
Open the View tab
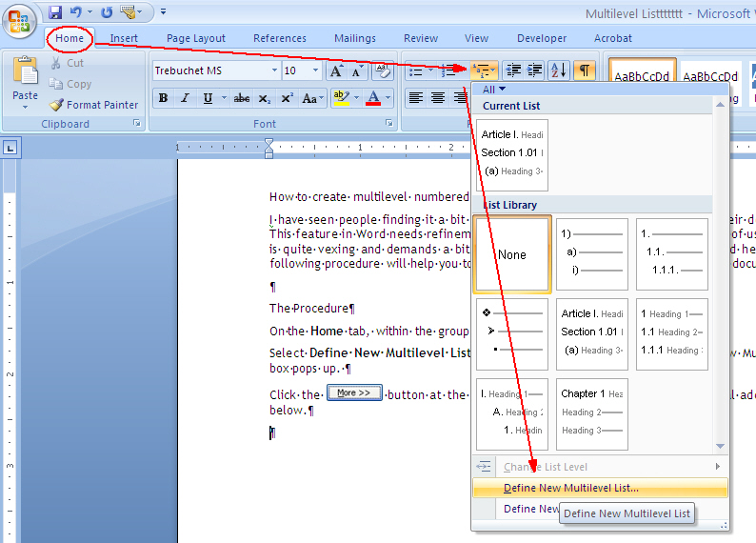pos(476,38)
